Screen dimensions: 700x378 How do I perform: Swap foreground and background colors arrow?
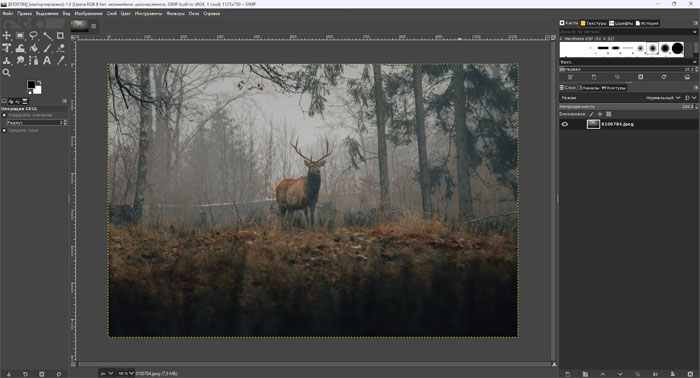[39, 82]
